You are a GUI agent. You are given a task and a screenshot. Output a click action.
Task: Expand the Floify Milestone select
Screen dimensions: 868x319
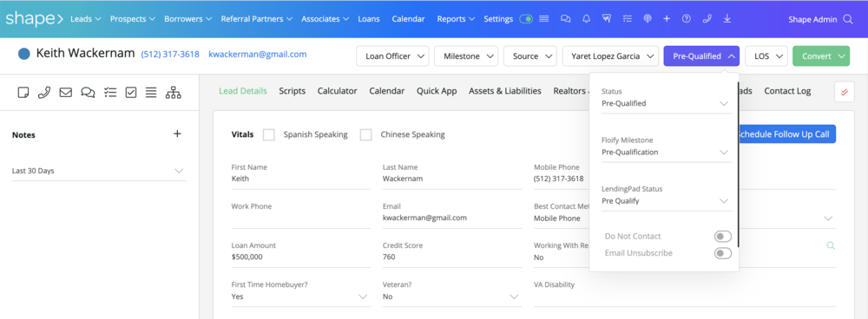pyautogui.click(x=666, y=152)
